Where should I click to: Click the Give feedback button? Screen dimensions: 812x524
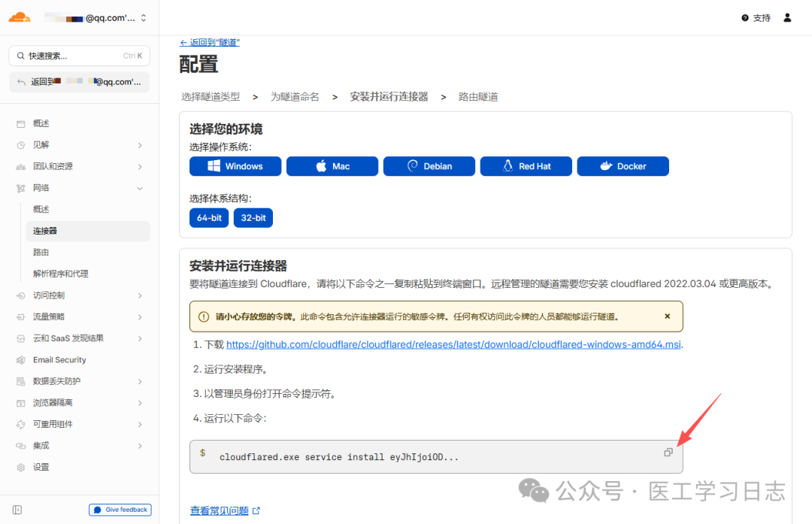pos(120,509)
